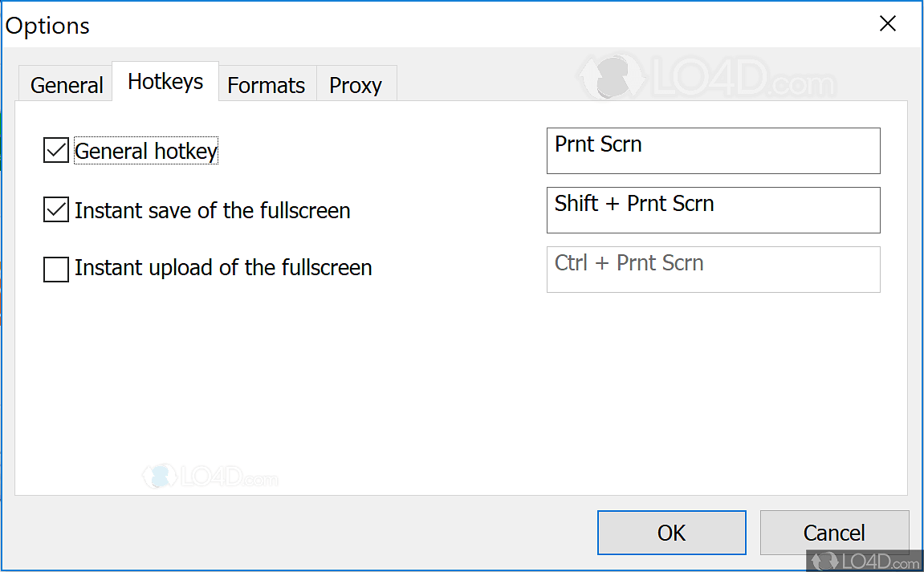Open the Formats tab
The width and height of the screenshot is (924, 572).
(x=267, y=85)
